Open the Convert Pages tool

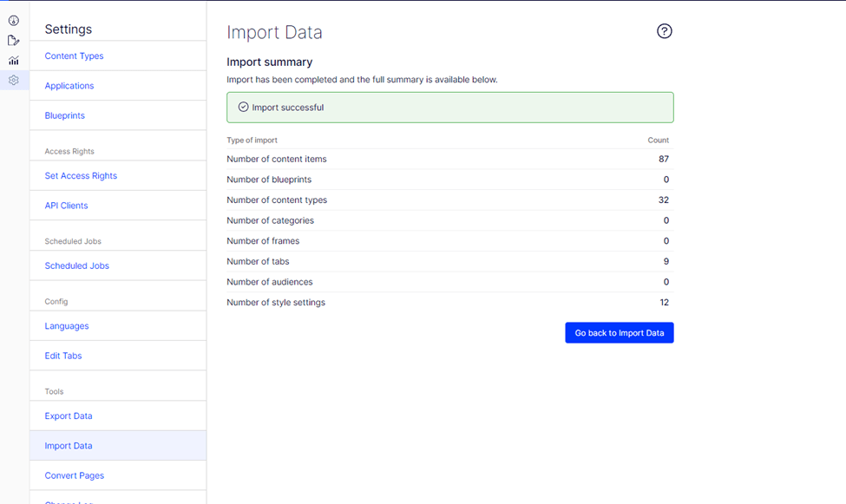point(75,475)
